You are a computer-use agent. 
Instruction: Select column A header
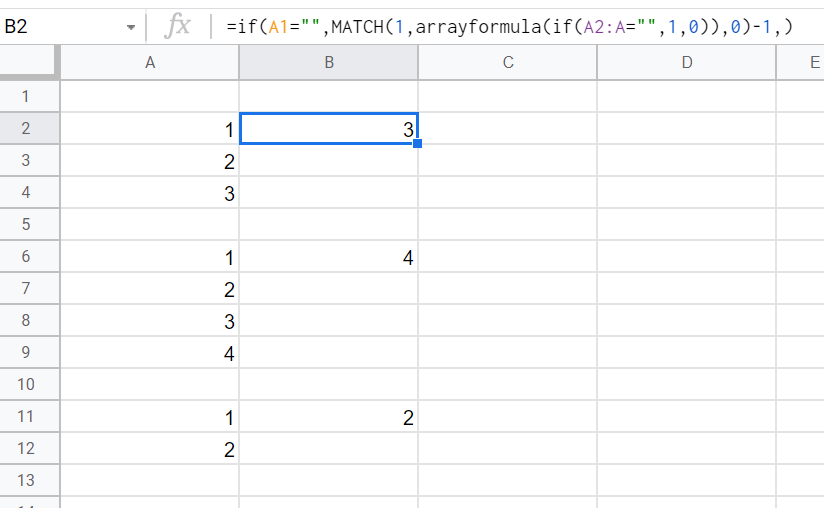coord(150,63)
